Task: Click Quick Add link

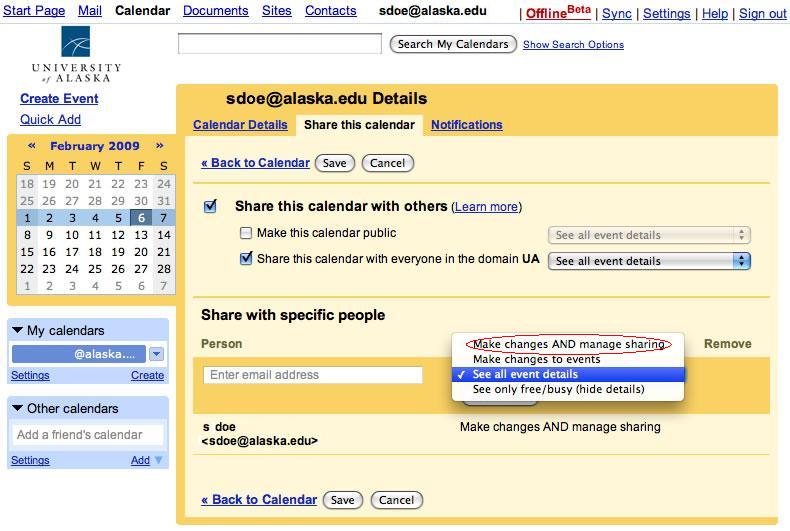Action: pos(50,119)
